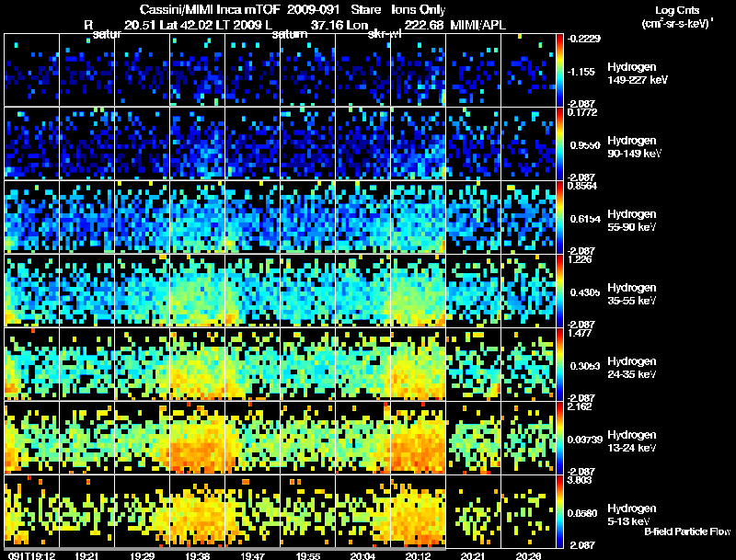This screenshot has height=560, width=736.
Task: Click the '37.16' L value in header
Action: [x=327, y=25]
